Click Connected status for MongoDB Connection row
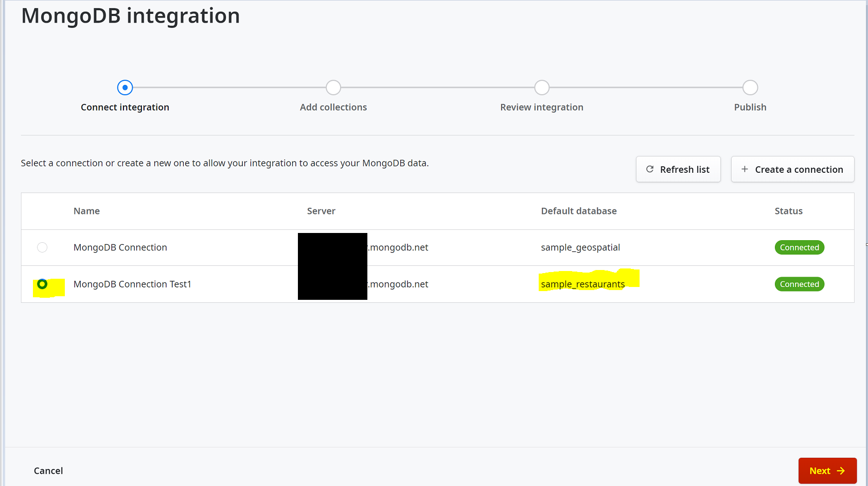This screenshot has height=486, width=868. [800, 247]
